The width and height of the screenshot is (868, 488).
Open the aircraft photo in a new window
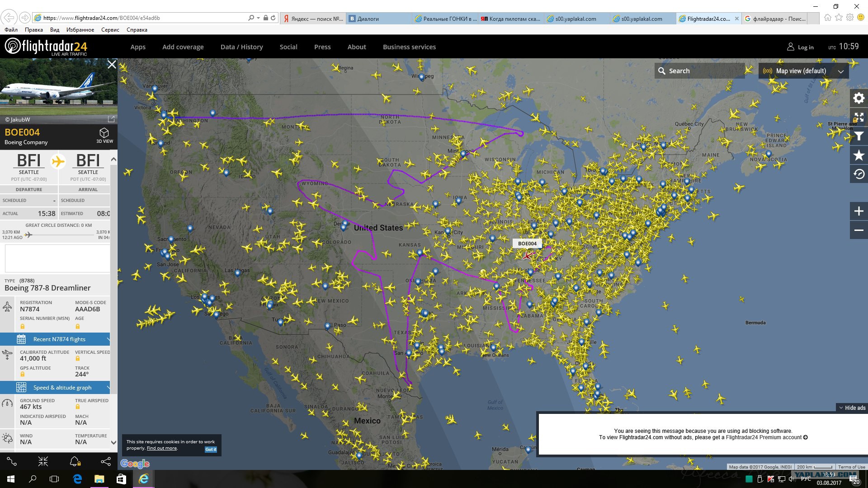point(111,119)
